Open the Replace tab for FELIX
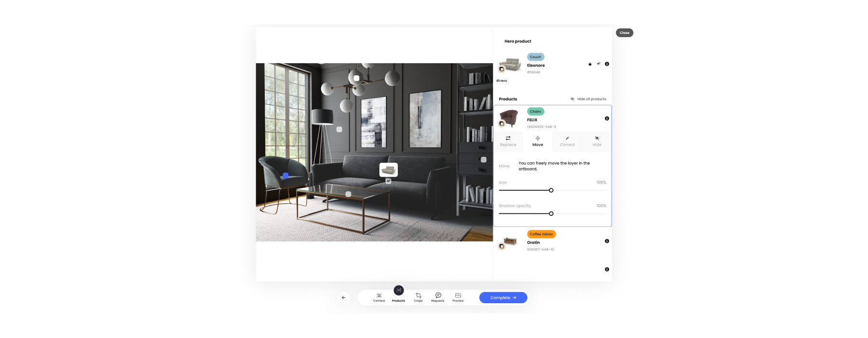The width and height of the screenshot is (868, 338). point(508,141)
